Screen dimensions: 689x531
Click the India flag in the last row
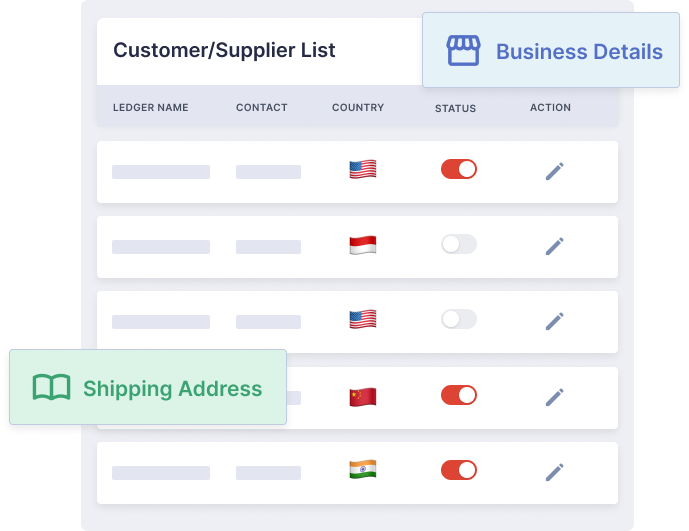coord(363,469)
